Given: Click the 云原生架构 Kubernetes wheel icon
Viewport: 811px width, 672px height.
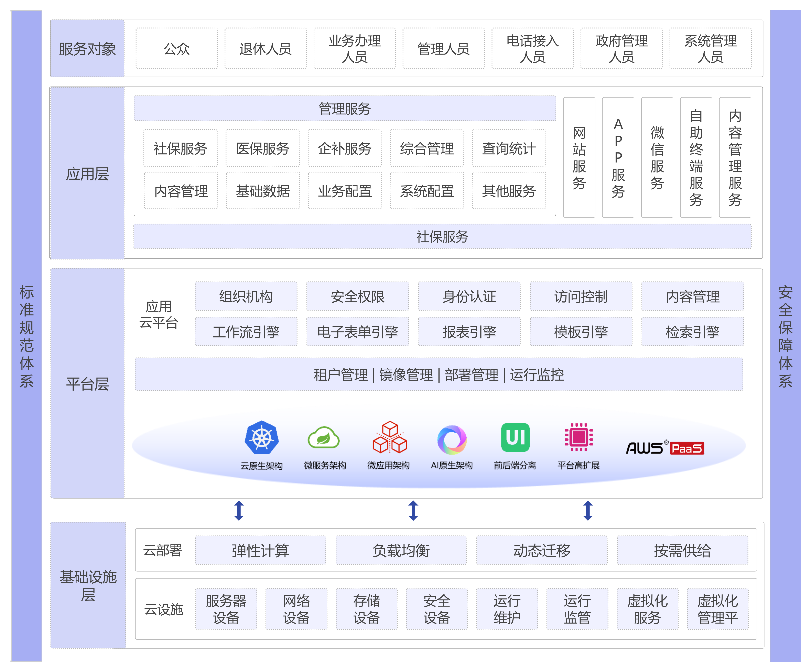Looking at the screenshot, I should tap(261, 437).
